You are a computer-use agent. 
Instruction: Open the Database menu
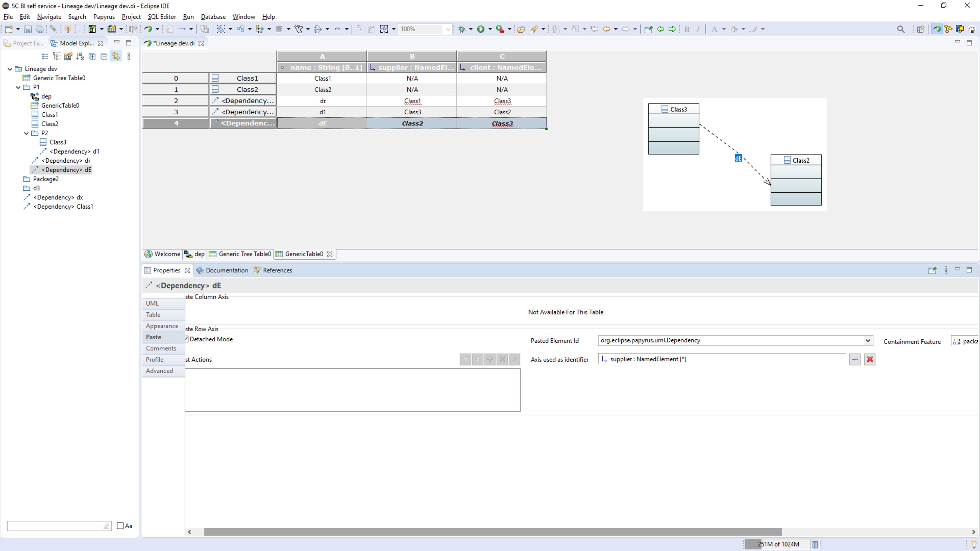point(213,17)
